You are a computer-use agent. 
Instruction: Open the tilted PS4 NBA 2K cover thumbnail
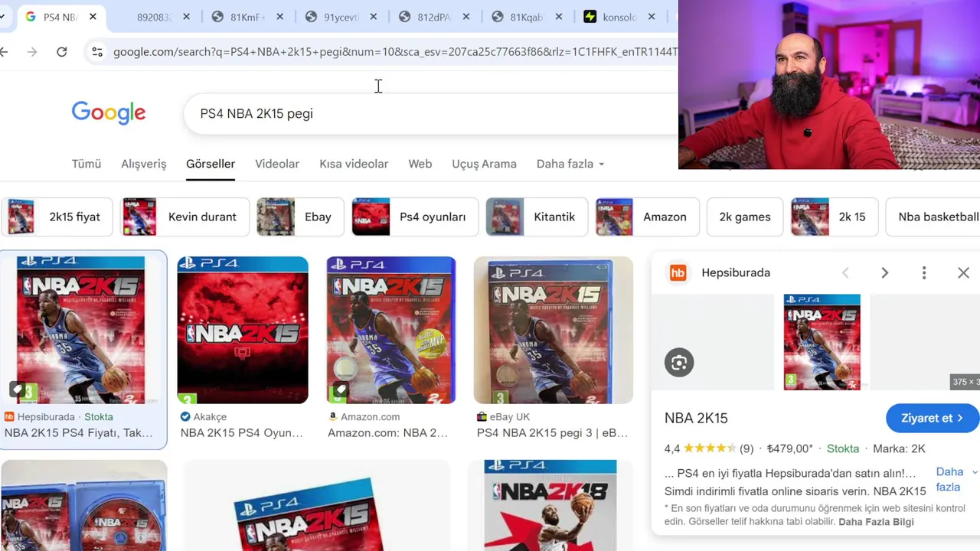(x=317, y=505)
